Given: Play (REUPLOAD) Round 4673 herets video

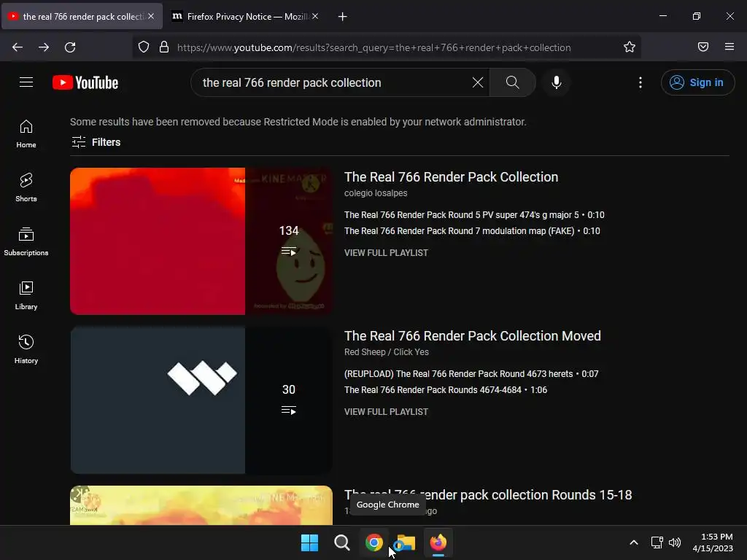Looking at the screenshot, I should [x=471, y=374].
